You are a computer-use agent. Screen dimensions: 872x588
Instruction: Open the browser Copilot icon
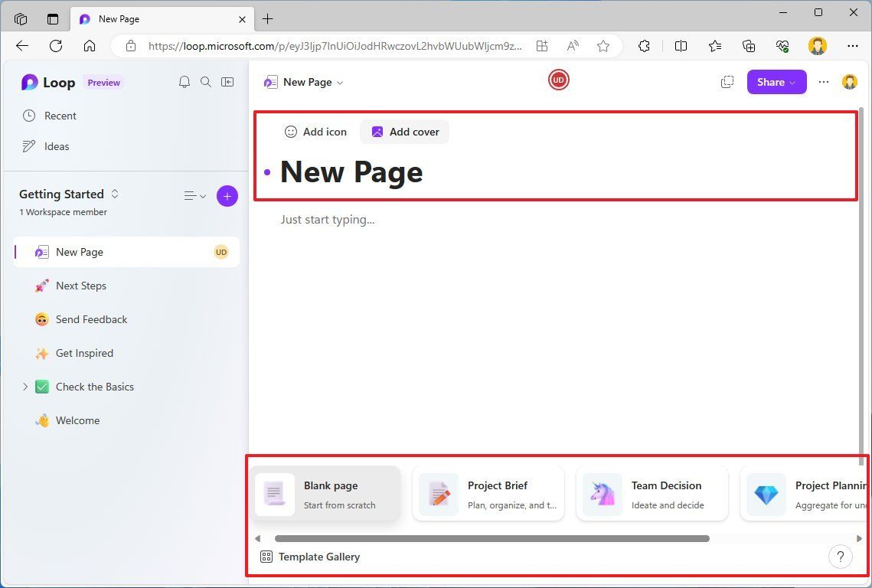[x=782, y=46]
